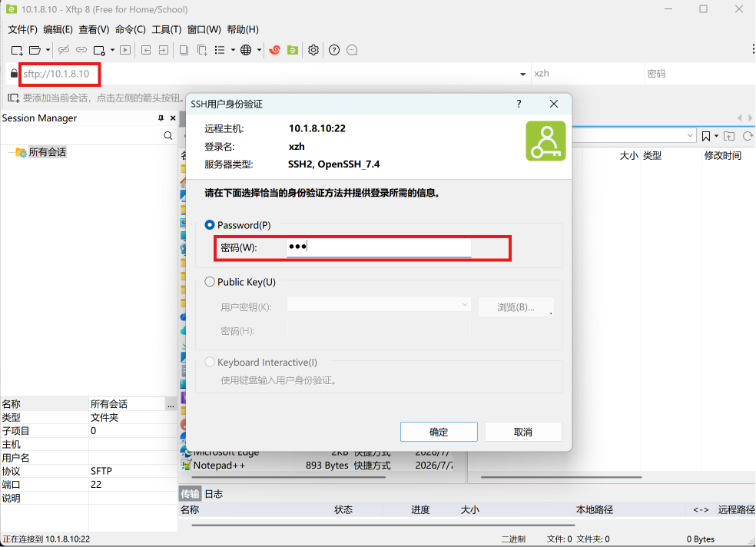
Task: Click the Open Session folder icon
Action: [x=35, y=50]
